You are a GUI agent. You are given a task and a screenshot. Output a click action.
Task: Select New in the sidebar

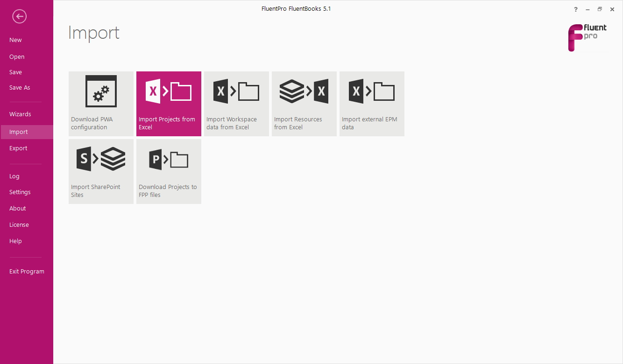(x=15, y=40)
